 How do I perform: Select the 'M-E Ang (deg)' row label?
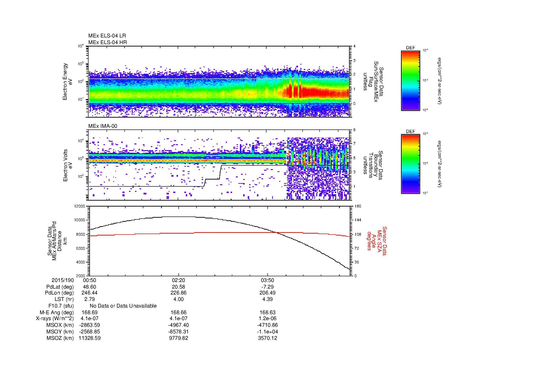pyautogui.click(x=57, y=312)
